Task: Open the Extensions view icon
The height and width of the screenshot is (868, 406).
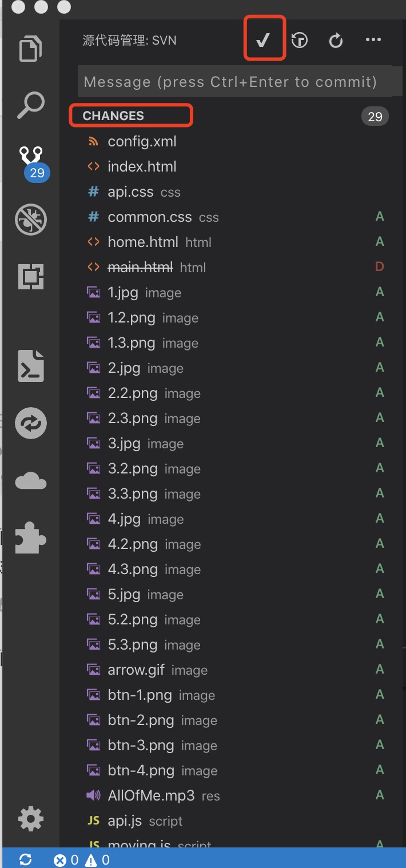Action: (x=31, y=277)
